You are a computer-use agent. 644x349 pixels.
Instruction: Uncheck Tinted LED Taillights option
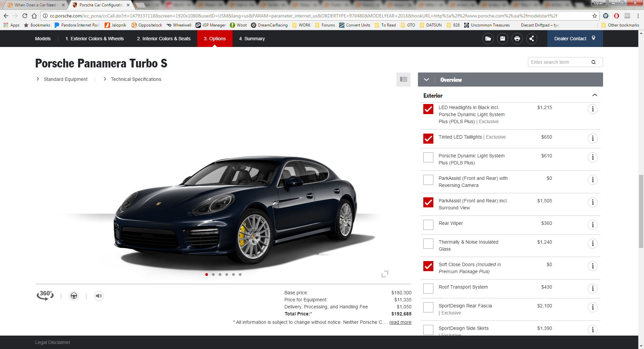[428, 139]
